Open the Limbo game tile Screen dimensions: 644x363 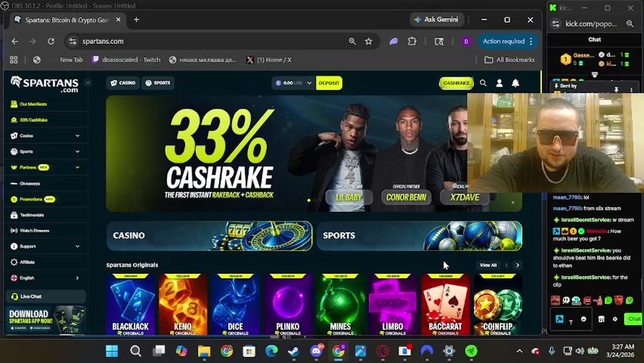(x=393, y=305)
